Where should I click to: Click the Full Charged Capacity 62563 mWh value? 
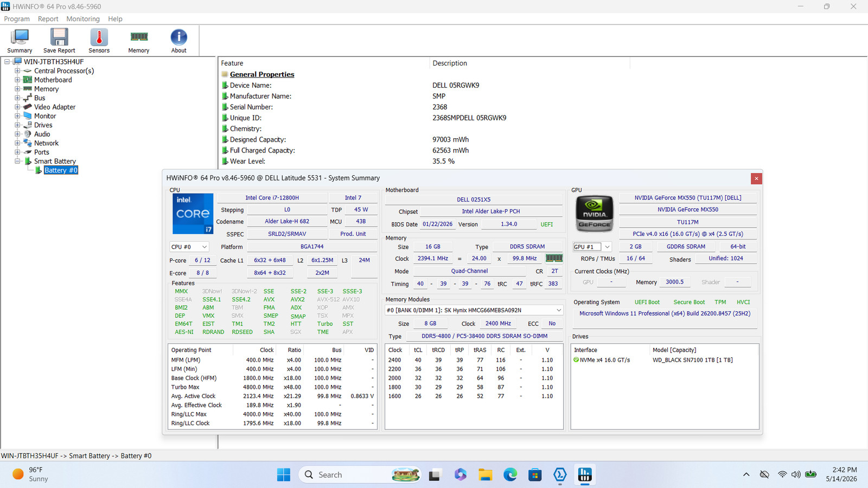pyautogui.click(x=450, y=150)
